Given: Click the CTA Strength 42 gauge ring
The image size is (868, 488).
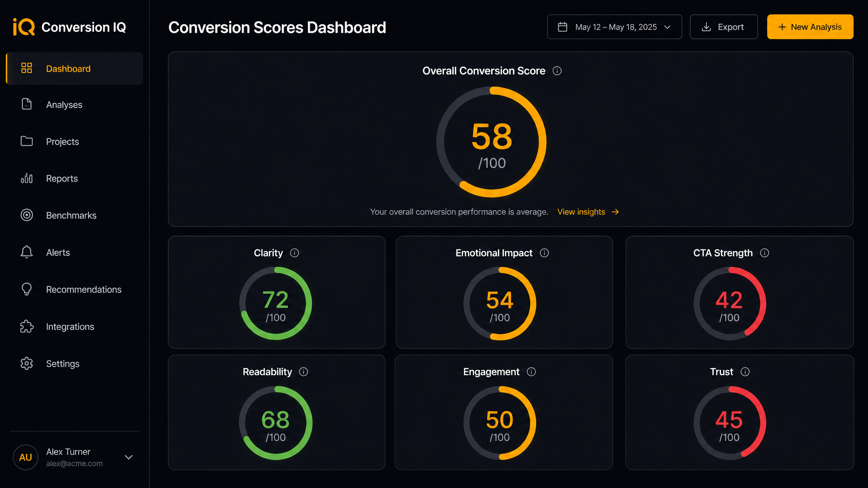Looking at the screenshot, I should point(729,303).
